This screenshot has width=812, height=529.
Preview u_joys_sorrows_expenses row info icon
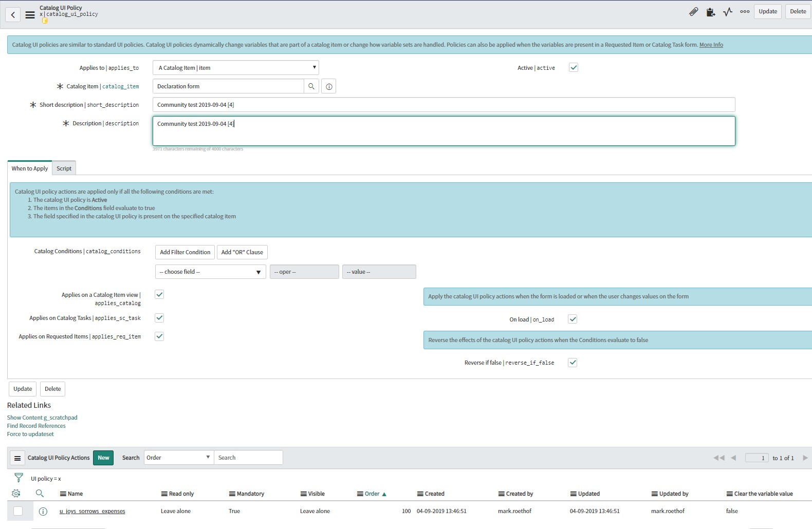43,511
